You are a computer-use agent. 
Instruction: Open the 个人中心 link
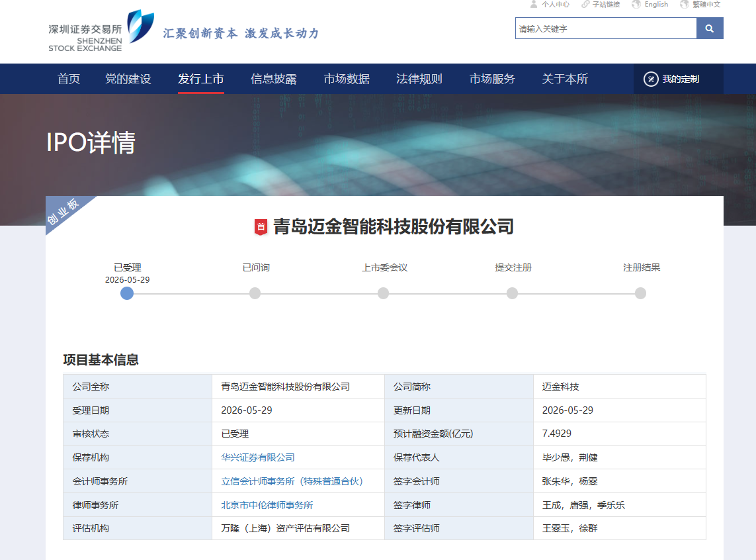coord(556,5)
